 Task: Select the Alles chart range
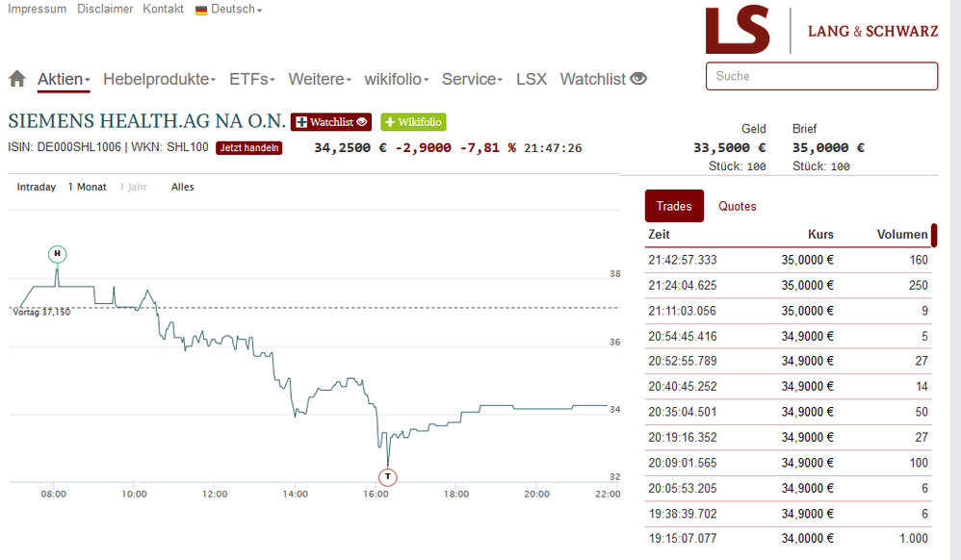[183, 187]
